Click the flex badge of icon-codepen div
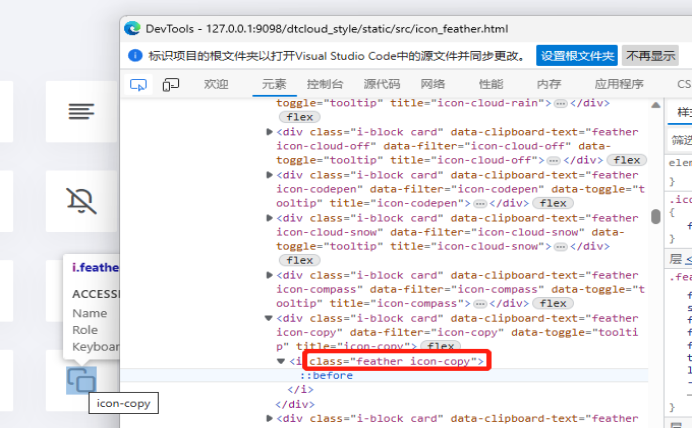 (x=553, y=203)
